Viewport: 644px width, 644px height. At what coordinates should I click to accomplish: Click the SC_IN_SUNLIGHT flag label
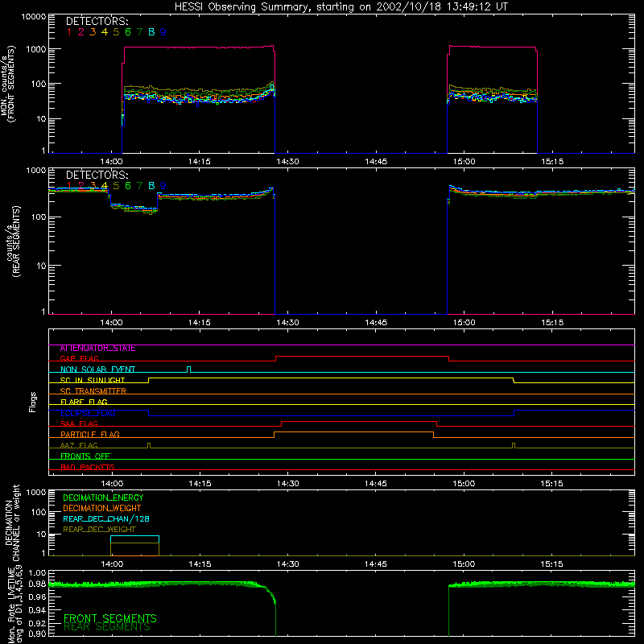[93, 380]
